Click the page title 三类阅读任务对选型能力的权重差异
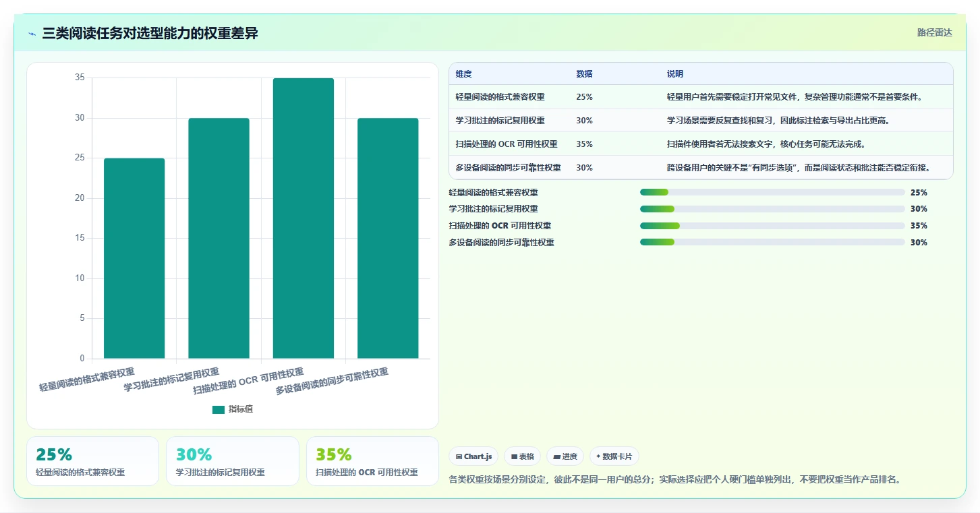The width and height of the screenshot is (980, 513). click(x=150, y=33)
